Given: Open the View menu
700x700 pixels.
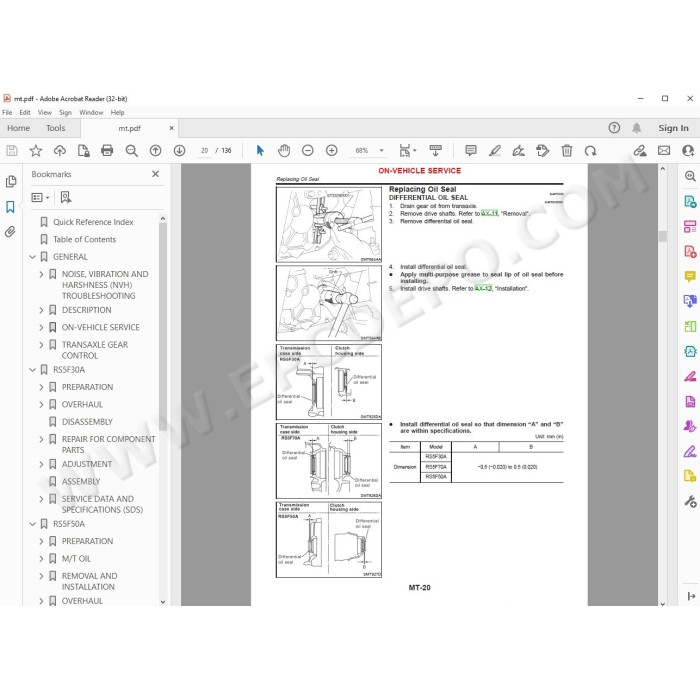Looking at the screenshot, I should click(45, 112).
